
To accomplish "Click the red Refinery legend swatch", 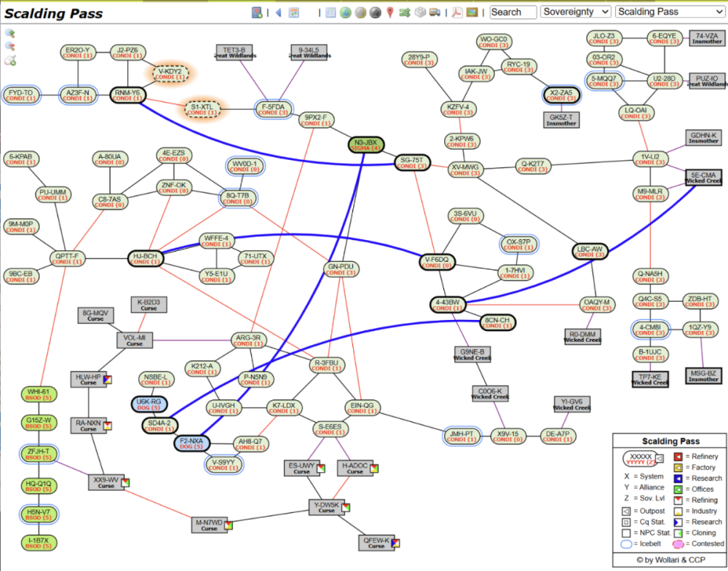I will coord(678,457).
